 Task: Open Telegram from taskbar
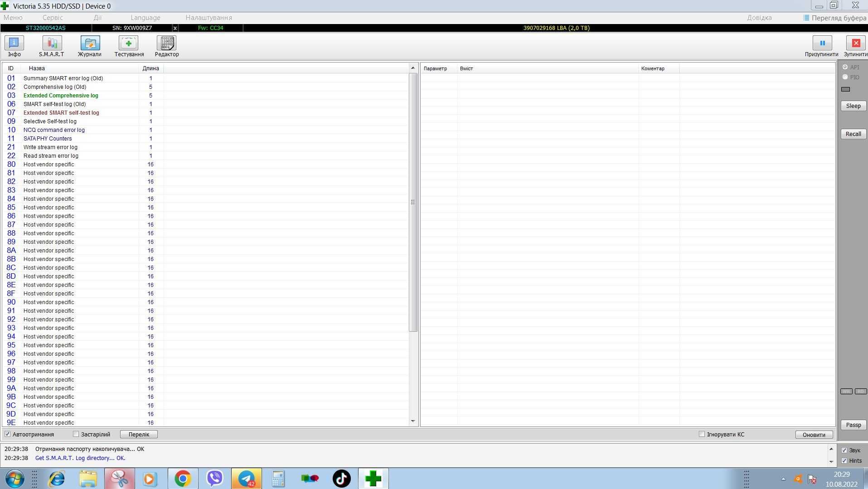247,479
